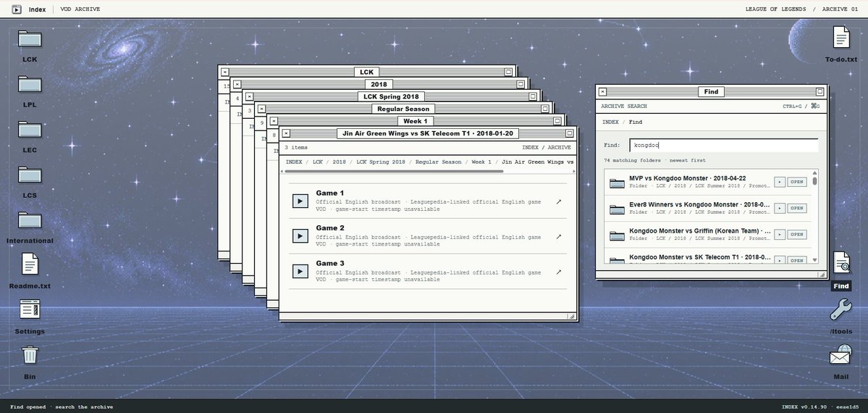868x413 pixels.
Task: Click Regular Season breadcrumb link
Action: 438,162
